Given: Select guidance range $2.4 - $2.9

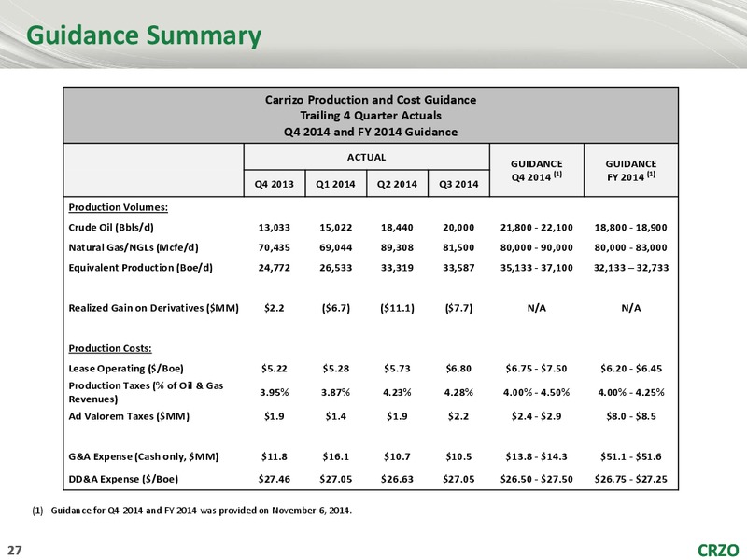Looking at the screenshot, I should (x=536, y=416).
